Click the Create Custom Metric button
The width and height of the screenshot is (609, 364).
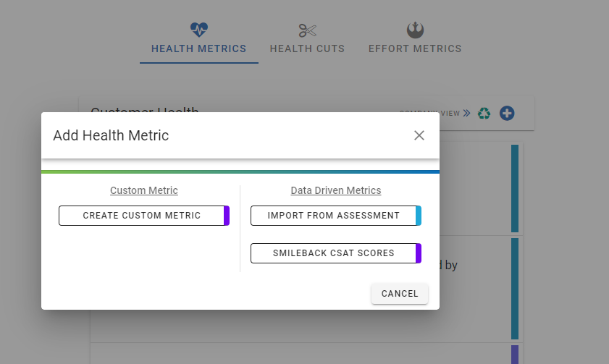click(144, 216)
